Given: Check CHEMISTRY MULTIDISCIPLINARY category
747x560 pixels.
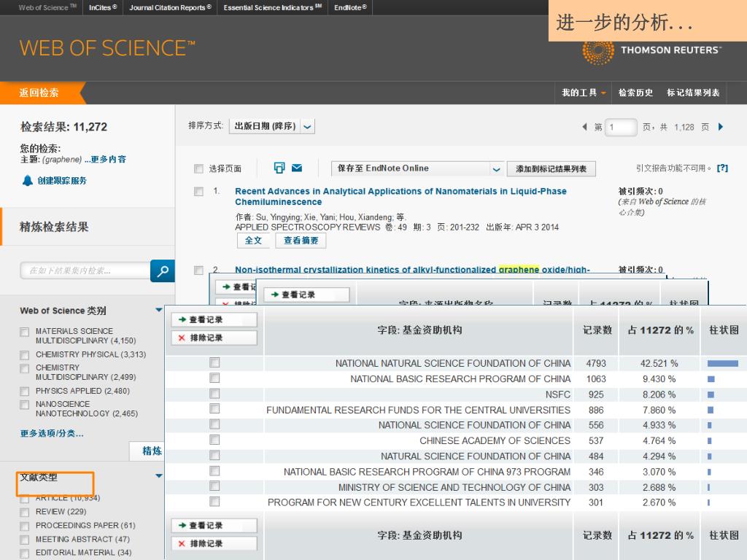Looking at the screenshot, I should point(24,368).
